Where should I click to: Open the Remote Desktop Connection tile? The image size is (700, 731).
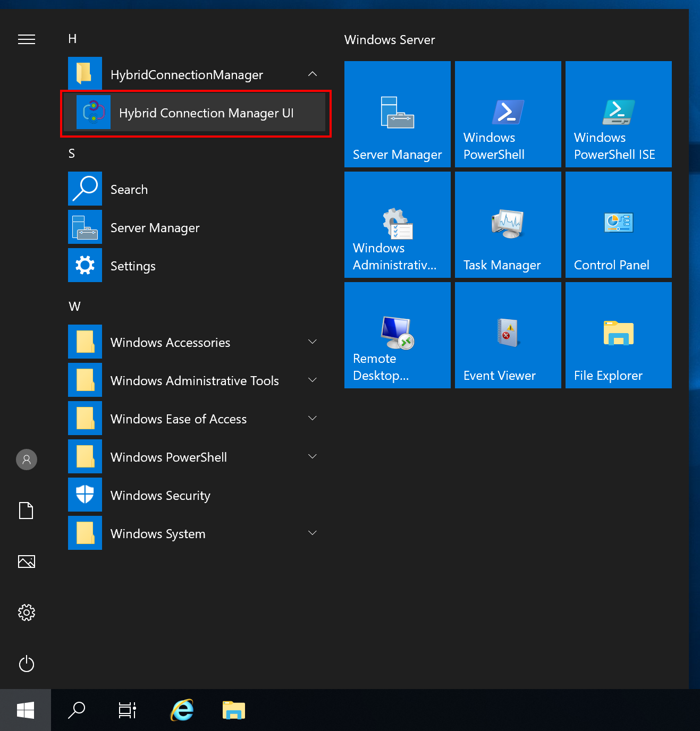click(x=398, y=335)
